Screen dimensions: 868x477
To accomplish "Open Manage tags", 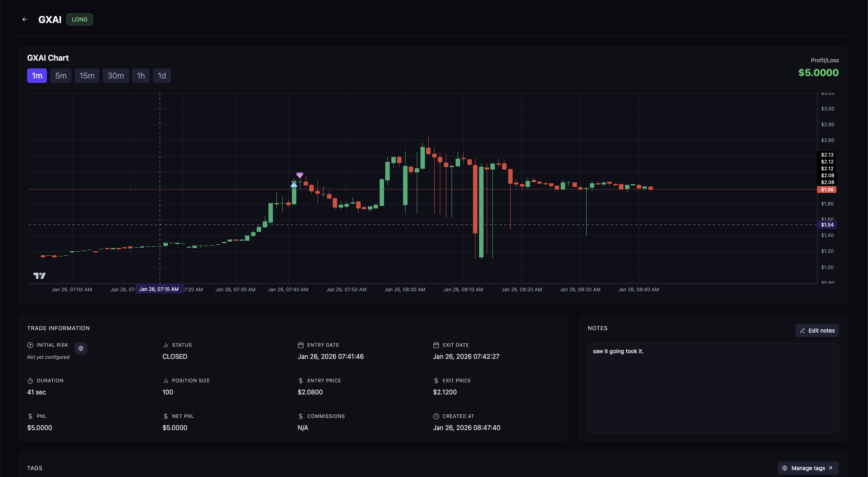I will click(808, 468).
